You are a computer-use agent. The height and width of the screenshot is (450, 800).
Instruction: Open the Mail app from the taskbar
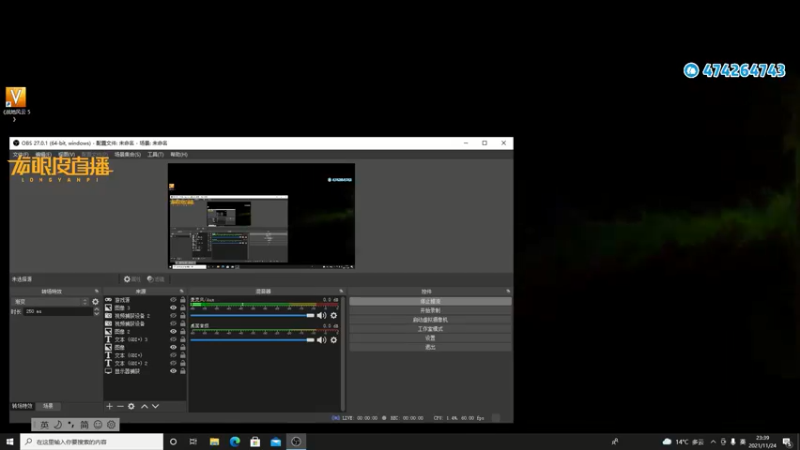[x=276, y=442]
